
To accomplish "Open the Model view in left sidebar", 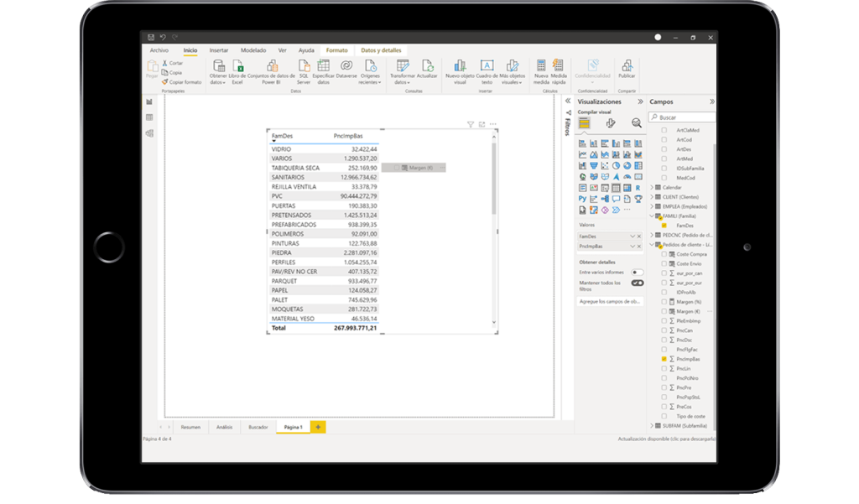I will click(x=149, y=133).
